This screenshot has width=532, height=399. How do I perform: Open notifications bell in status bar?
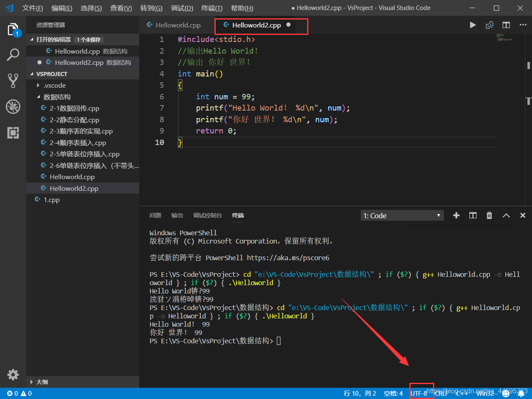click(521, 393)
